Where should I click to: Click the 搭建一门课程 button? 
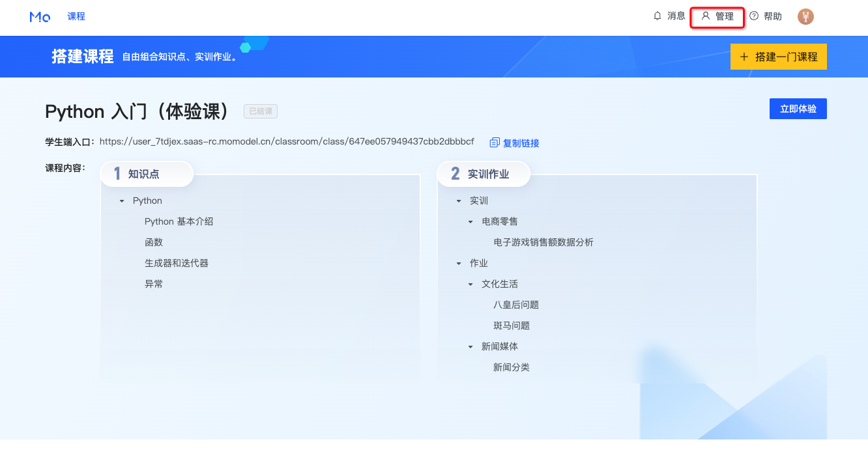pyautogui.click(x=779, y=57)
